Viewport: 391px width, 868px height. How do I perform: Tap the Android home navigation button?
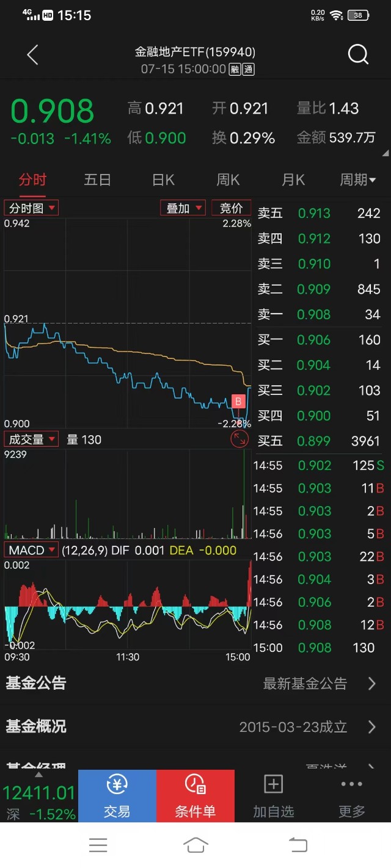195,845
